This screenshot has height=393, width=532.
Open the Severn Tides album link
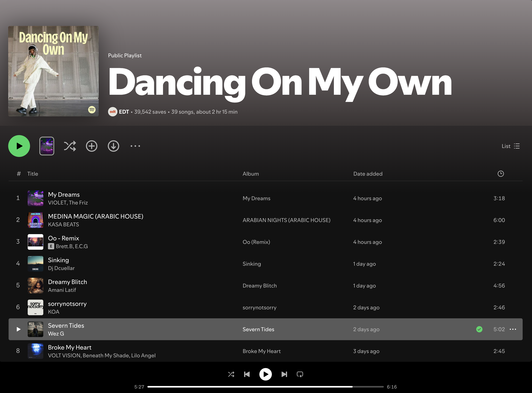[258, 329]
